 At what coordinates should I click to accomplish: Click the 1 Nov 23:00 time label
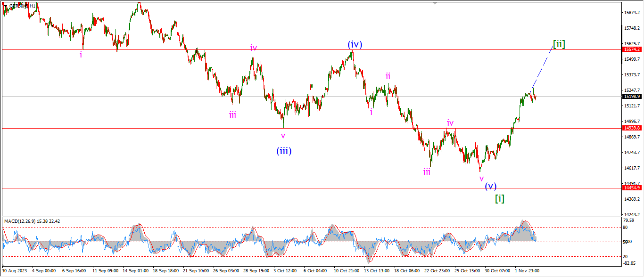click(x=527, y=271)
